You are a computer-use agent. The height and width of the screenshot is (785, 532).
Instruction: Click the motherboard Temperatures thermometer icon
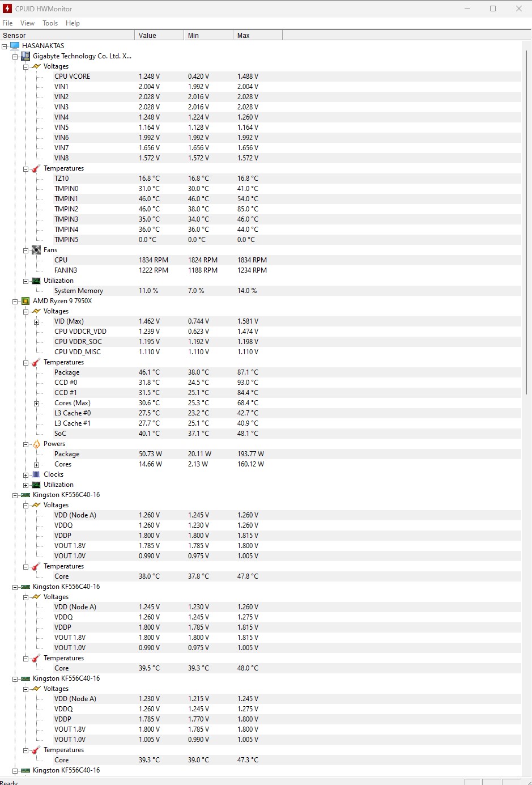(36, 168)
